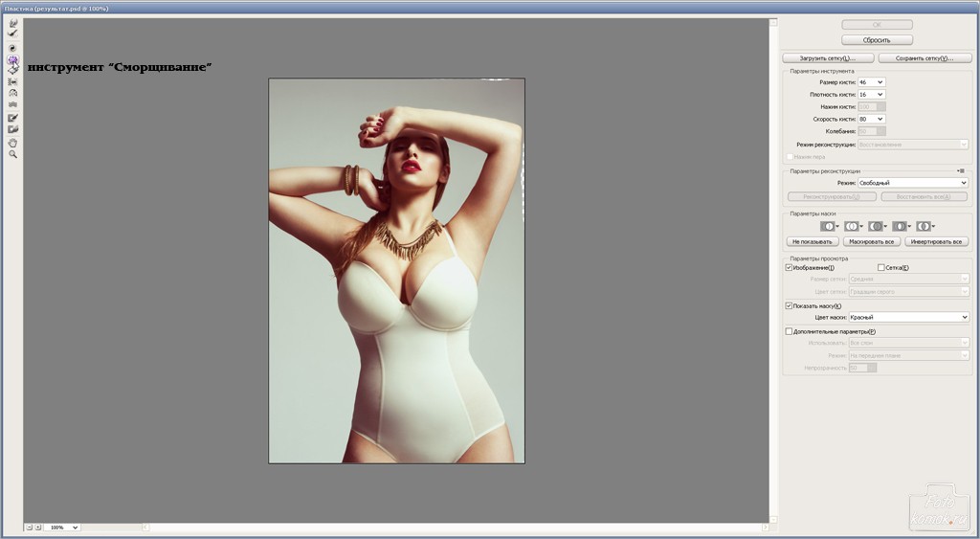Click the Реконструировать(U) button
Viewport: 980px width, 539px height.
[x=832, y=196]
